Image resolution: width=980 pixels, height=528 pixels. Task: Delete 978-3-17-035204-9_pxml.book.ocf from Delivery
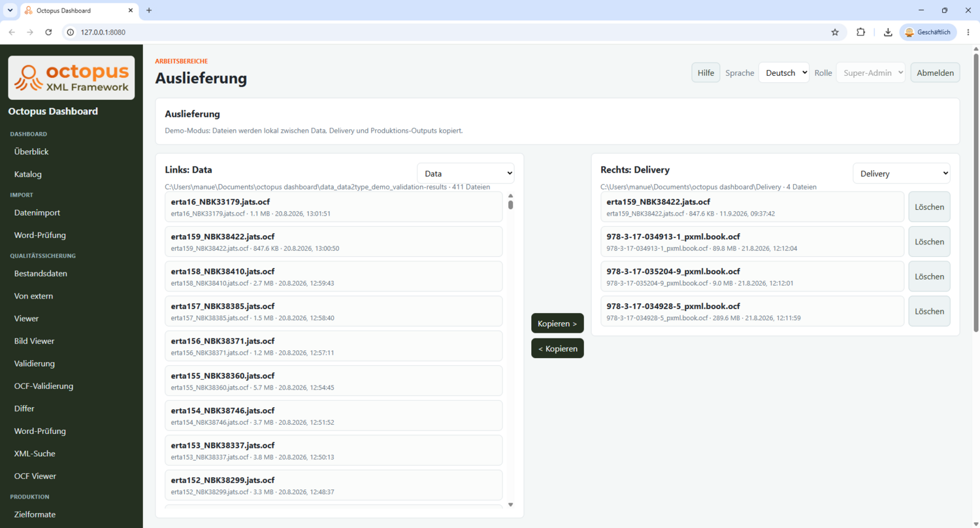pyautogui.click(x=929, y=276)
